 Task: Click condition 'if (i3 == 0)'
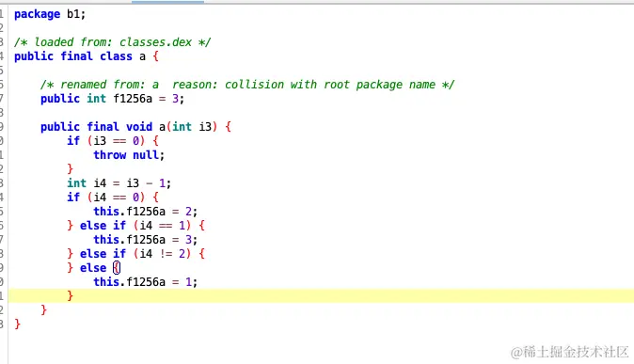(106, 141)
